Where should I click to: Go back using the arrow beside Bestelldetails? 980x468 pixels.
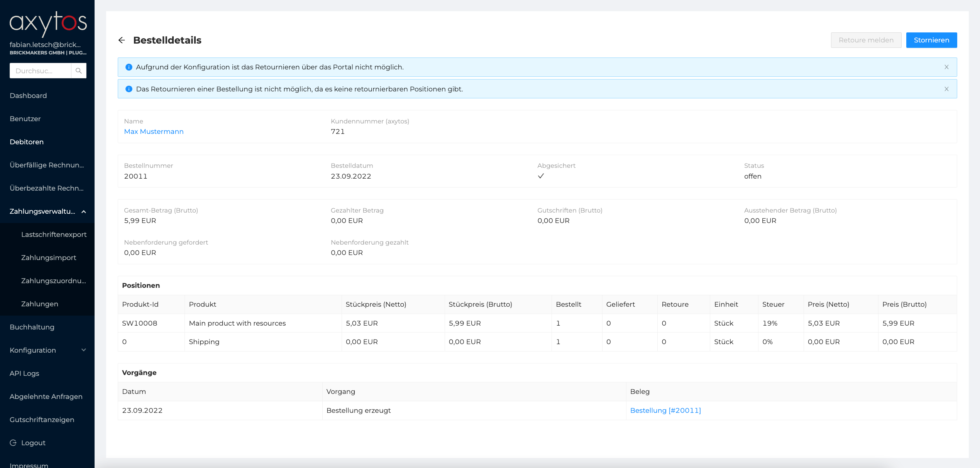pyautogui.click(x=122, y=40)
